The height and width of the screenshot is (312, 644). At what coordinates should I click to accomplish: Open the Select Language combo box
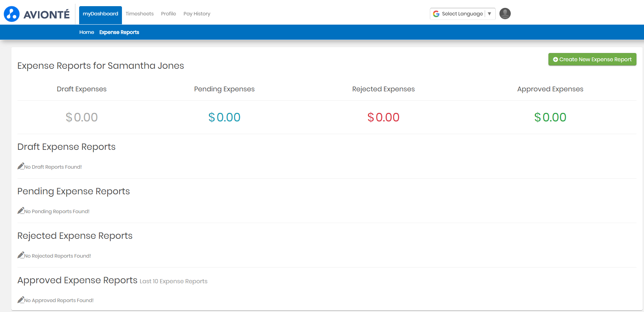tap(462, 14)
